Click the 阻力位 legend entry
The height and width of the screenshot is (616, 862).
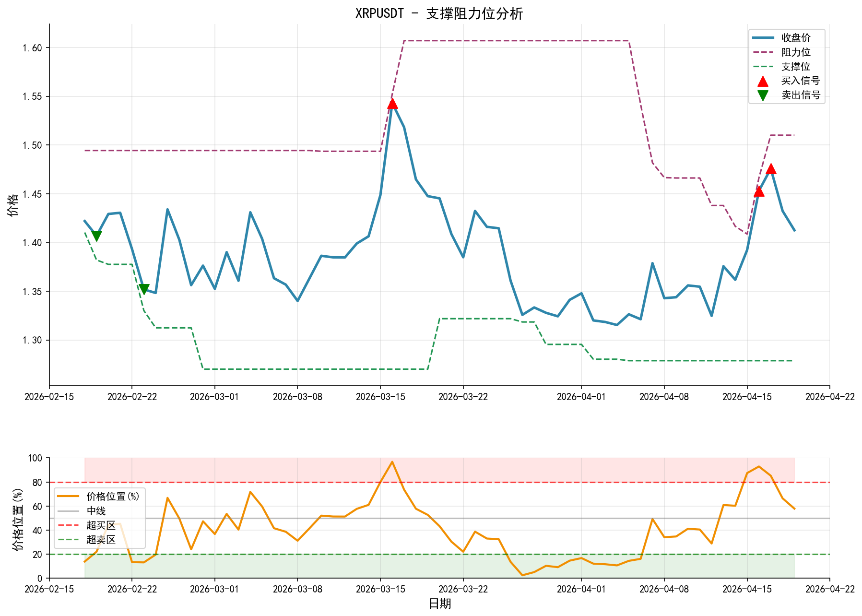pyautogui.click(x=786, y=52)
